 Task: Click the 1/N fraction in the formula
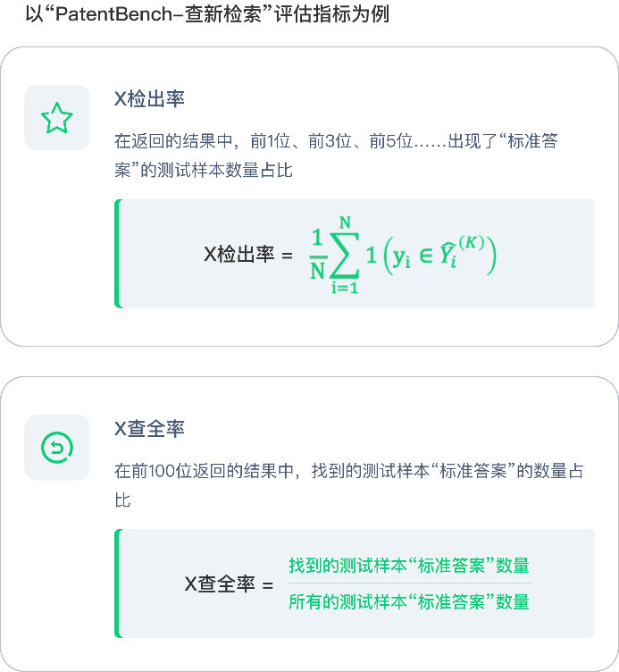pos(316,255)
